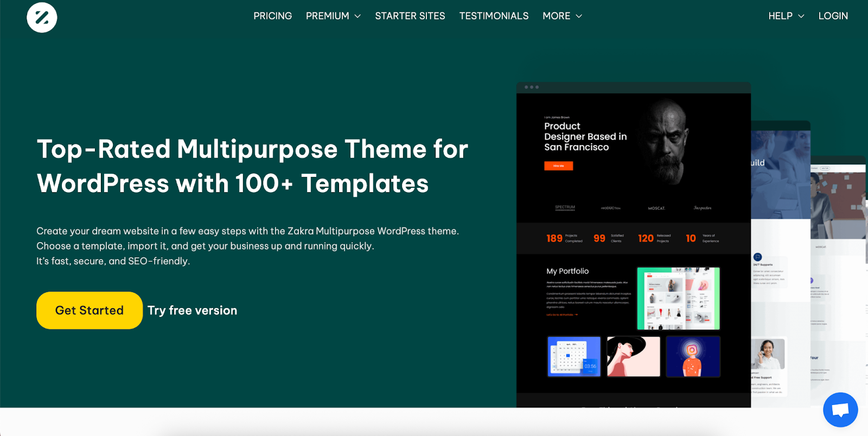868x436 pixels.
Task: Click the calendar app portfolio thumbnail
Action: (574, 356)
